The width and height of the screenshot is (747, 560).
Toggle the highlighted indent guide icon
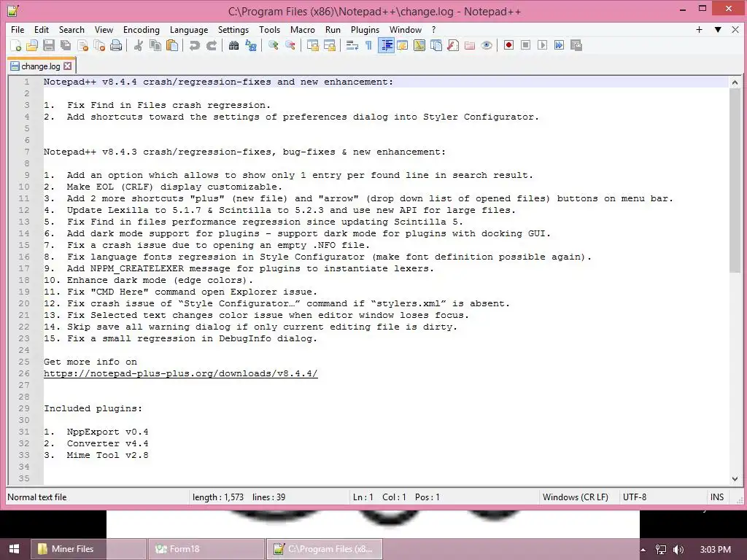pos(386,45)
